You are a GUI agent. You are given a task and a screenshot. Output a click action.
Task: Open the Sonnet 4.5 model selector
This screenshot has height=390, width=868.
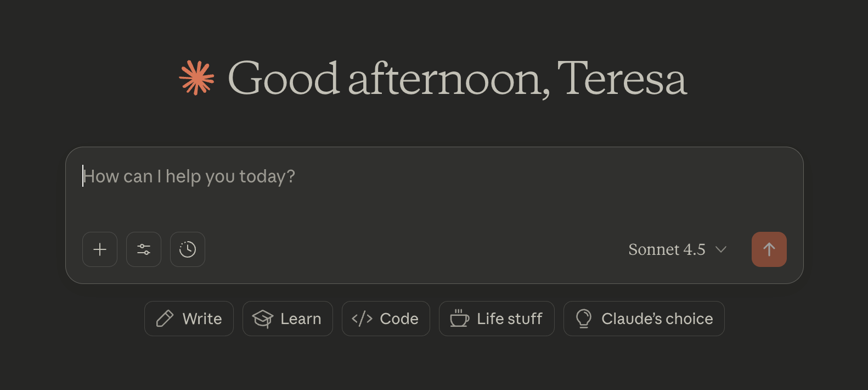[667, 249]
